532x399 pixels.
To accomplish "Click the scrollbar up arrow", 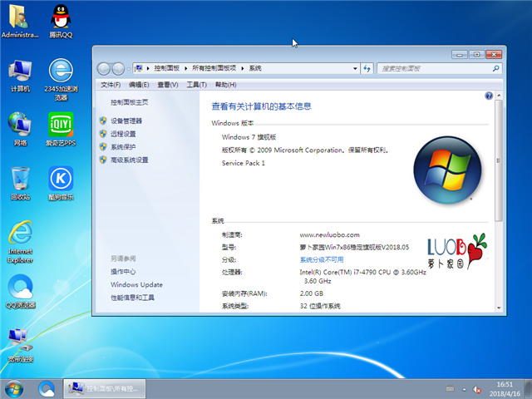I will (x=499, y=96).
